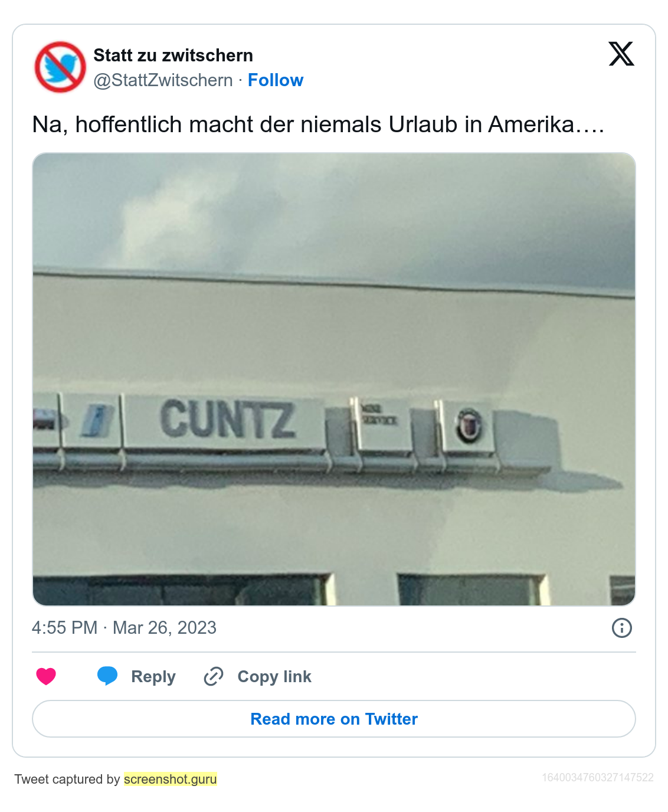Click the @StattZwitschern handle
This screenshot has width=668, height=812.
[163, 80]
